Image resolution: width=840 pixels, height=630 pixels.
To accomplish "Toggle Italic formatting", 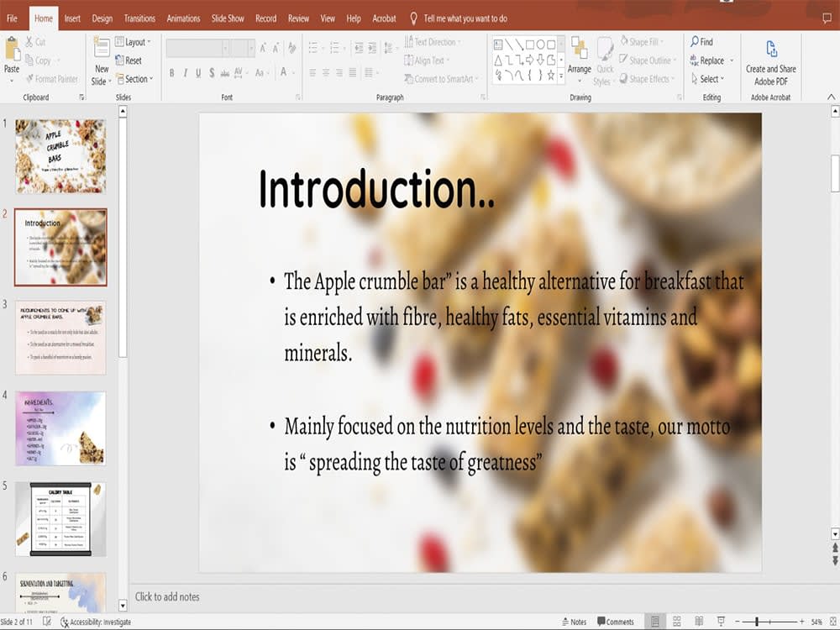I will (185, 73).
